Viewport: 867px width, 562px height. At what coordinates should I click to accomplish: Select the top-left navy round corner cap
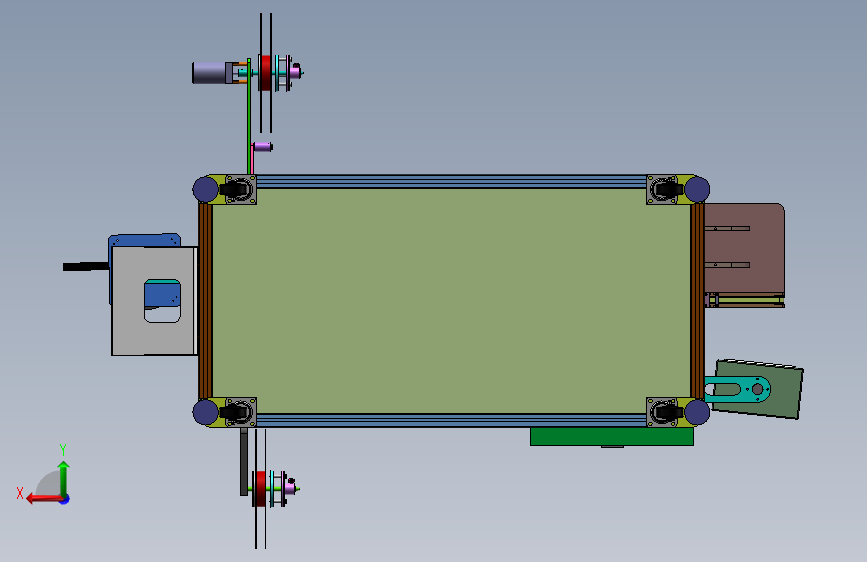pyautogui.click(x=205, y=190)
